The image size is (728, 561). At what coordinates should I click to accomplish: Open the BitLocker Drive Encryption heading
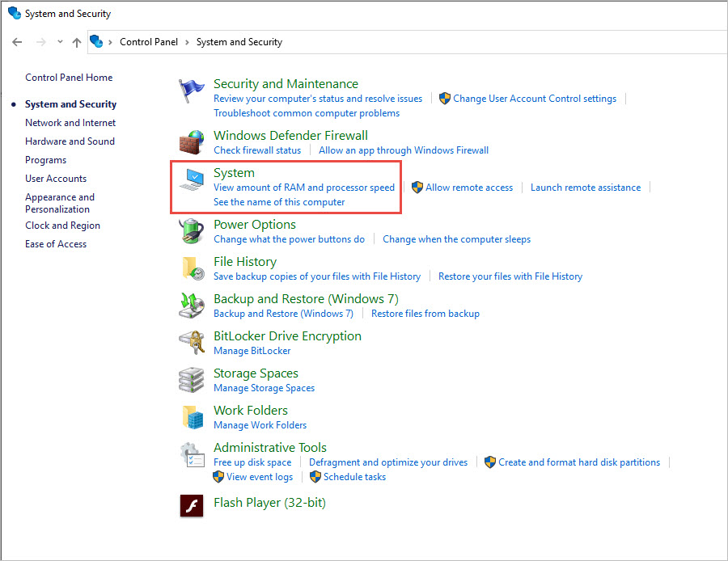click(287, 336)
